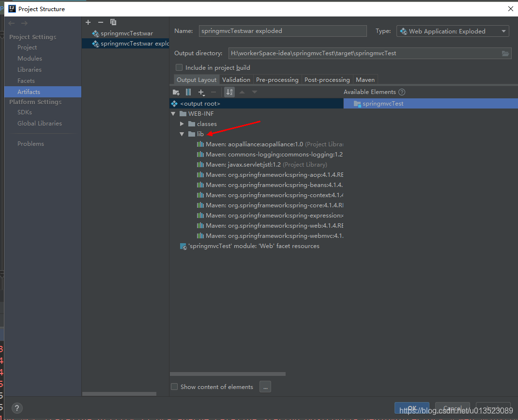Collapse the WEB-INF folder node

173,114
